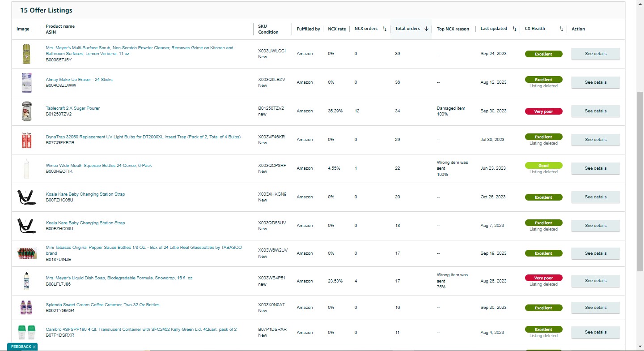Viewport: 644px width, 351px height.
Task: See details for Mrs. Meyer's Multi-Surface Scrub
Action: [596, 54]
